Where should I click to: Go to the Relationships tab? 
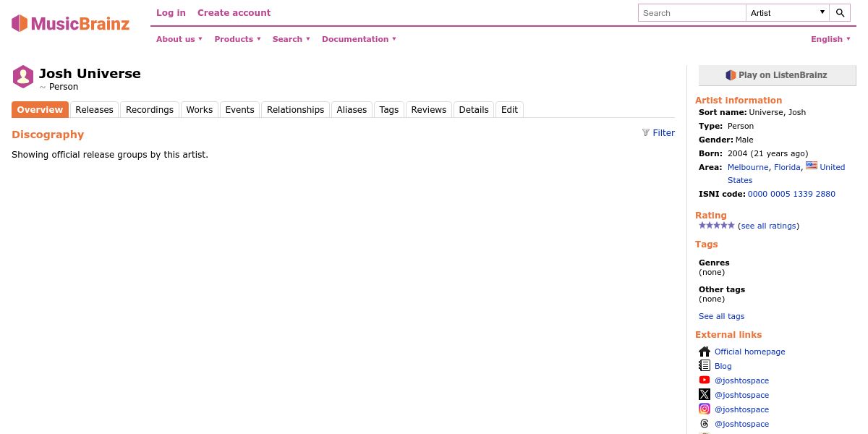(295, 110)
